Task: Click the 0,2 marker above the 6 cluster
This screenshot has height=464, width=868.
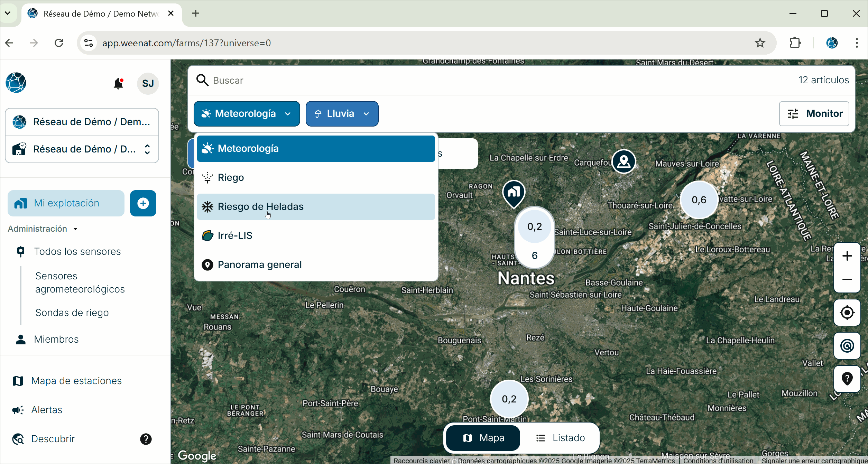Action: click(534, 226)
